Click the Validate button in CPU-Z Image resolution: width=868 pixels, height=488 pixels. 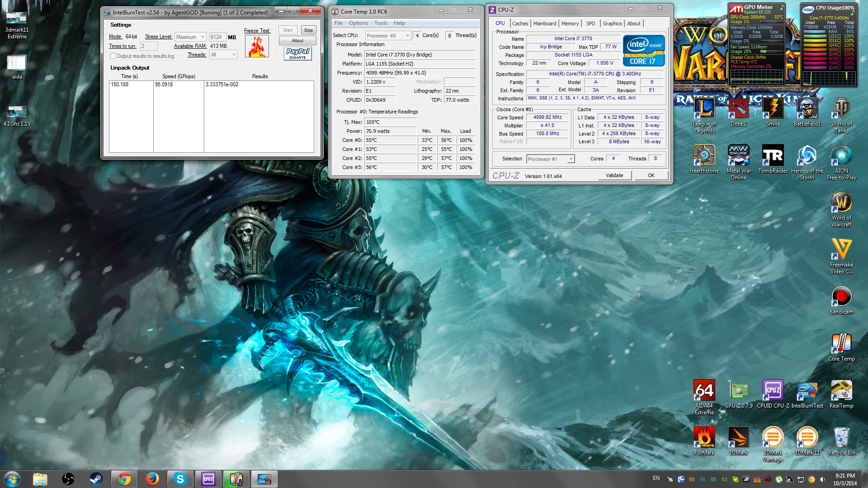click(x=614, y=175)
